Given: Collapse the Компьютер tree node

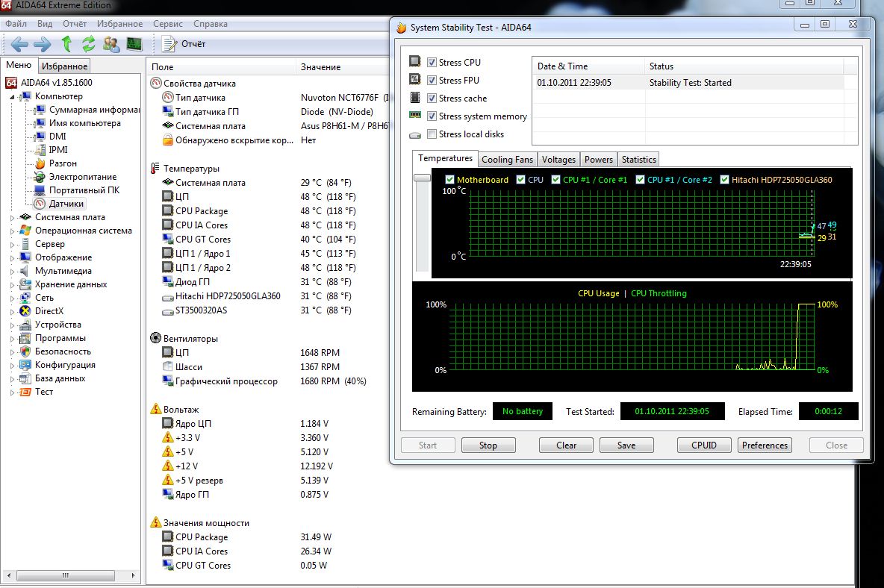Looking at the screenshot, I should pyautogui.click(x=13, y=96).
